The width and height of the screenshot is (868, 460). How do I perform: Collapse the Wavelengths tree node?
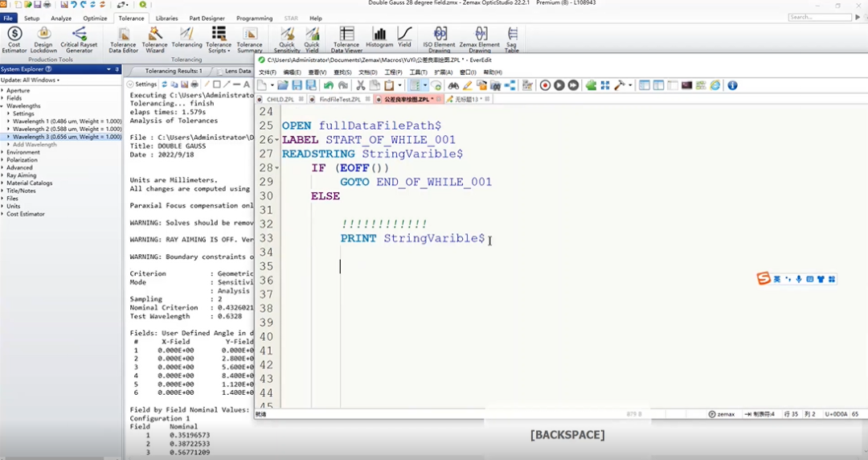pyautogui.click(x=2, y=106)
